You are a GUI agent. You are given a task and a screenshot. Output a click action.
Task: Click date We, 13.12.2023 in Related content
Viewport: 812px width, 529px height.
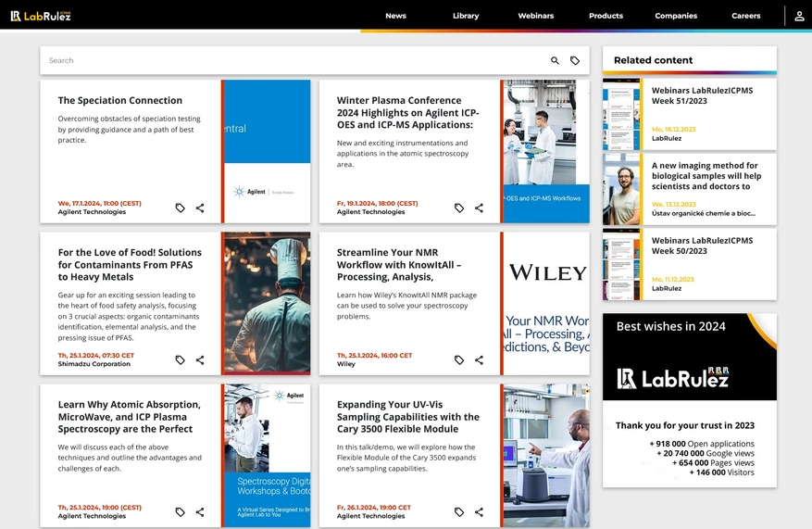[673, 204]
